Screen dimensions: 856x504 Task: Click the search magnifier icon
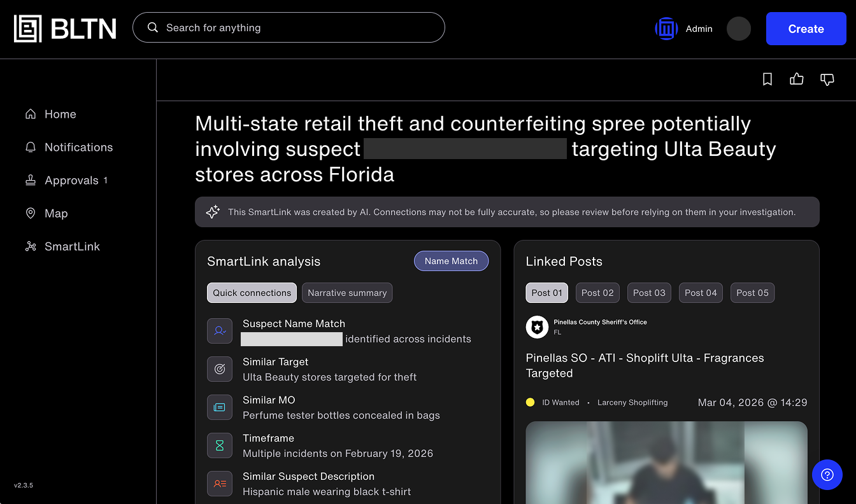pos(153,27)
